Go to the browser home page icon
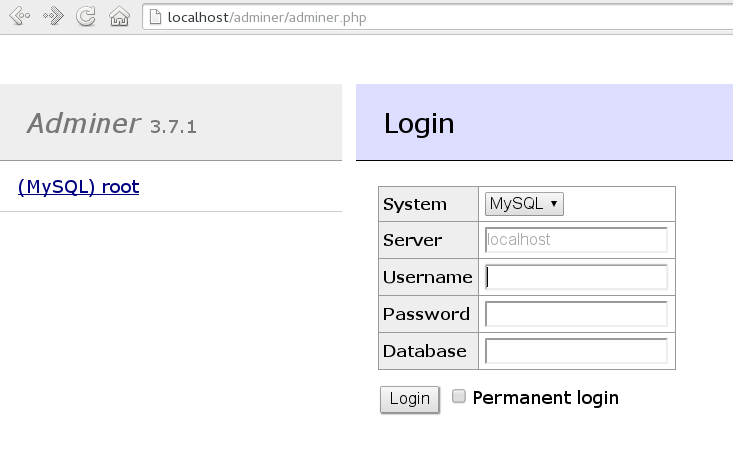The image size is (733, 456). pos(119,16)
